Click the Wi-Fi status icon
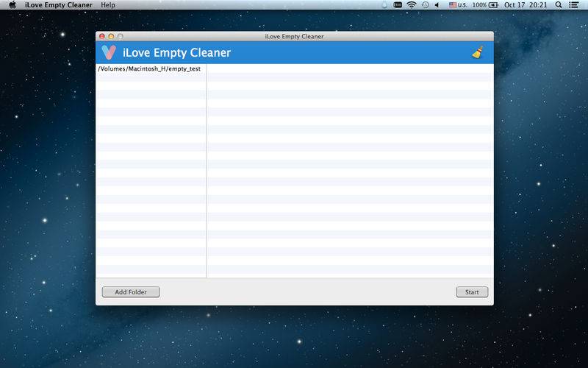 pos(412,5)
